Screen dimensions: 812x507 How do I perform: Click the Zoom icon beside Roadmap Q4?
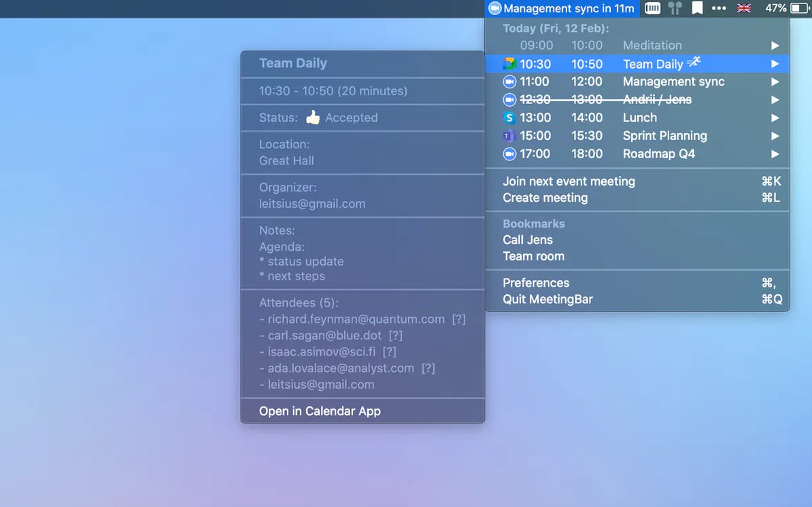click(509, 154)
